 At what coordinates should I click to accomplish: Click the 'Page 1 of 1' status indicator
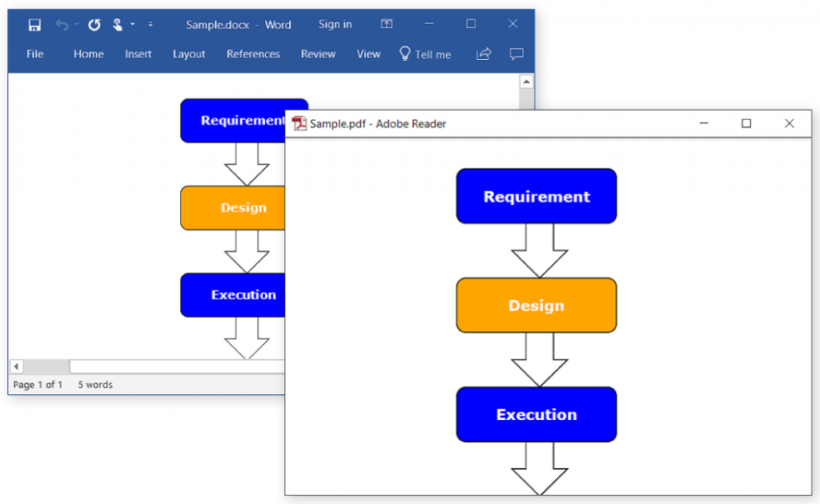pyautogui.click(x=37, y=384)
